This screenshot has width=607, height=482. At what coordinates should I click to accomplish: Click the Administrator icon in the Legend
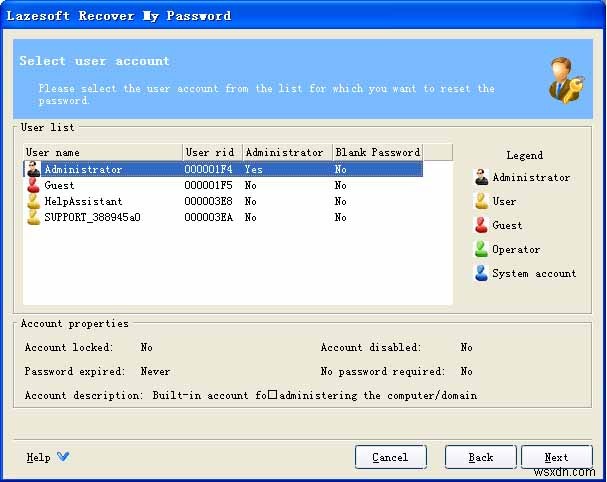tap(481, 177)
